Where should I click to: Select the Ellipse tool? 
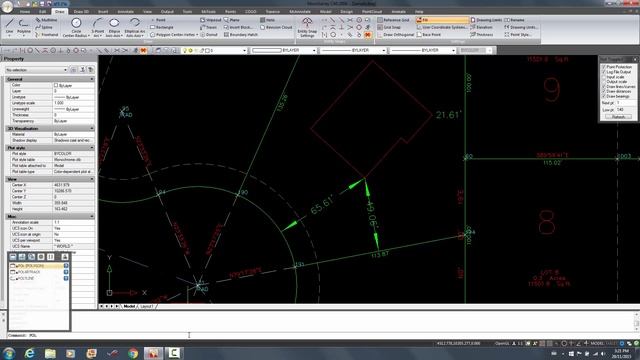[114, 27]
